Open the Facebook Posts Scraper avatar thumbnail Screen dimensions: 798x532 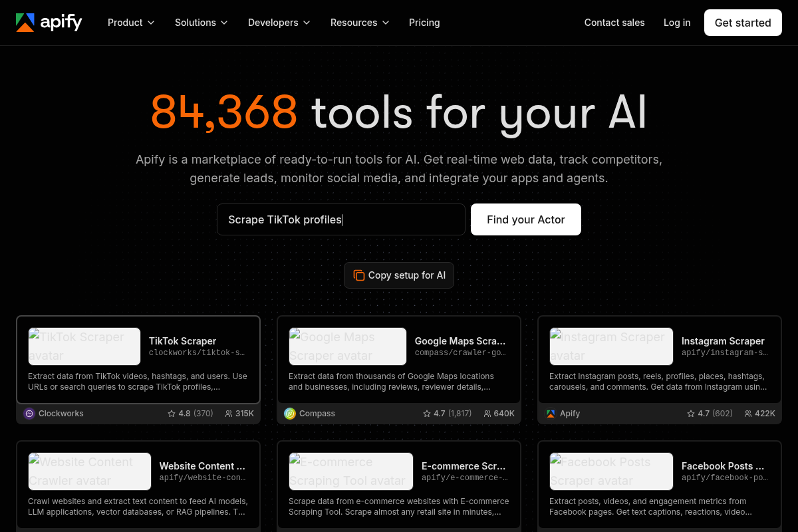pyautogui.click(x=612, y=471)
